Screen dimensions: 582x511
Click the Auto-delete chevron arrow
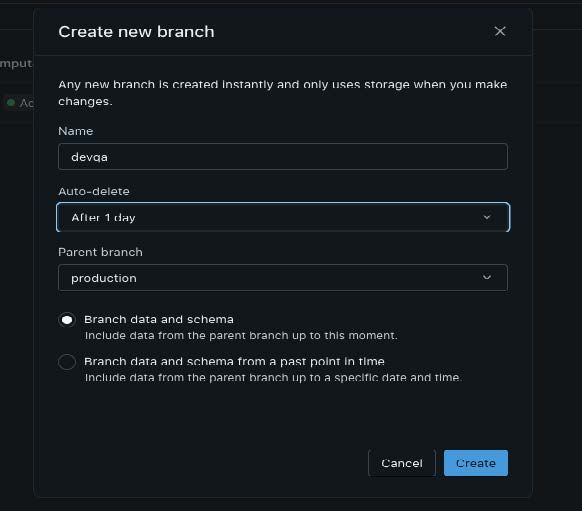(487, 217)
